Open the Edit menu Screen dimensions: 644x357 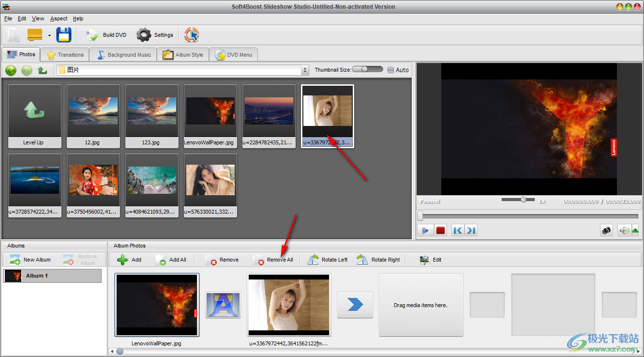(x=22, y=18)
